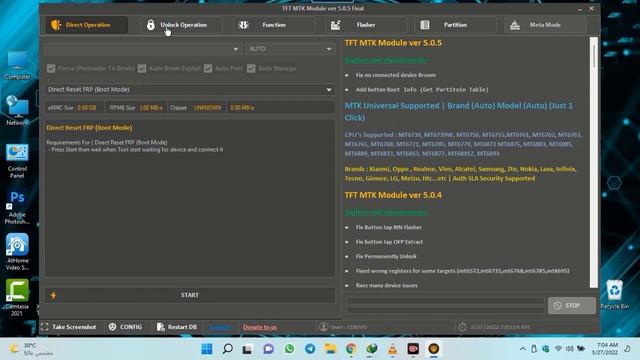
Task: Open Recycle Bin desktop icon
Action: coord(614,294)
